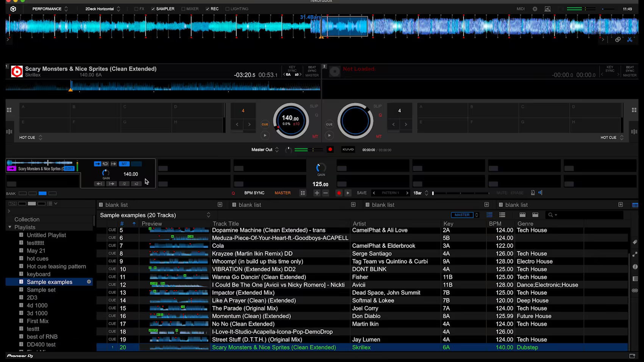Click deck 2 CUE button
644x362 pixels.
pos(329,124)
